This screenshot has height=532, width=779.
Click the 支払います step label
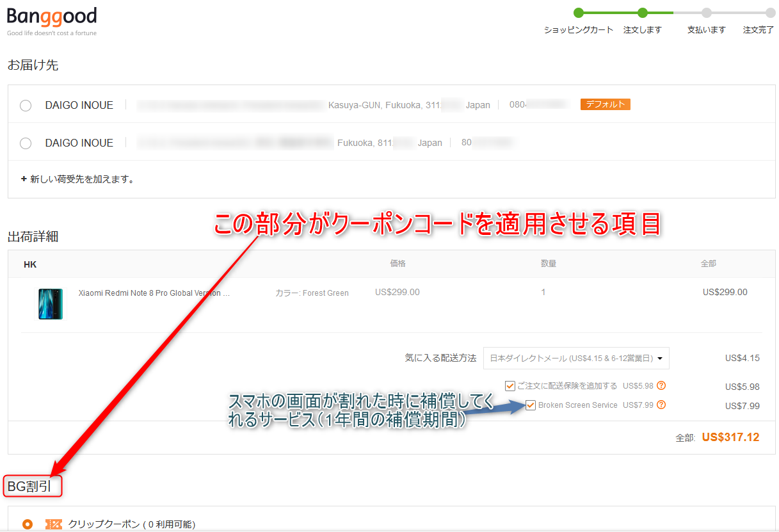click(707, 30)
